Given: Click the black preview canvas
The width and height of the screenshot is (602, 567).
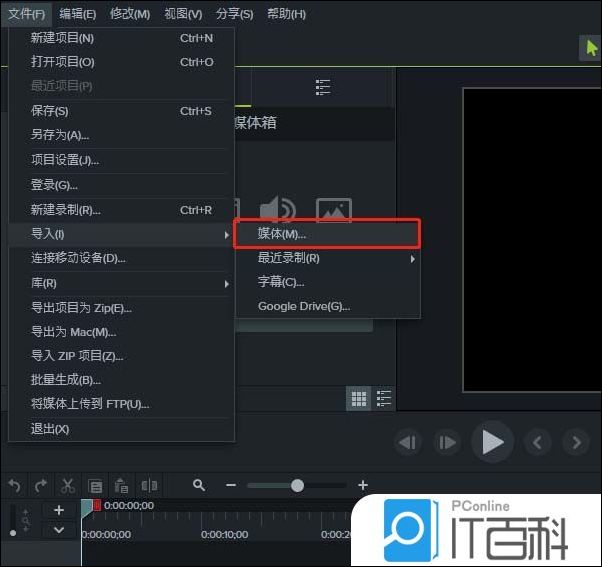Looking at the screenshot, I should 532,240.
